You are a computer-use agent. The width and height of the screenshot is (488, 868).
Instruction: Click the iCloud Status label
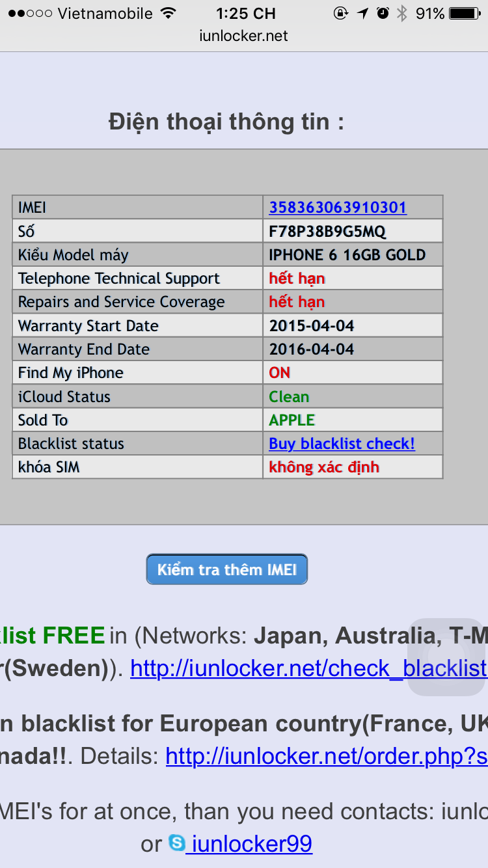pyautogui.click(x=64, y=396)
